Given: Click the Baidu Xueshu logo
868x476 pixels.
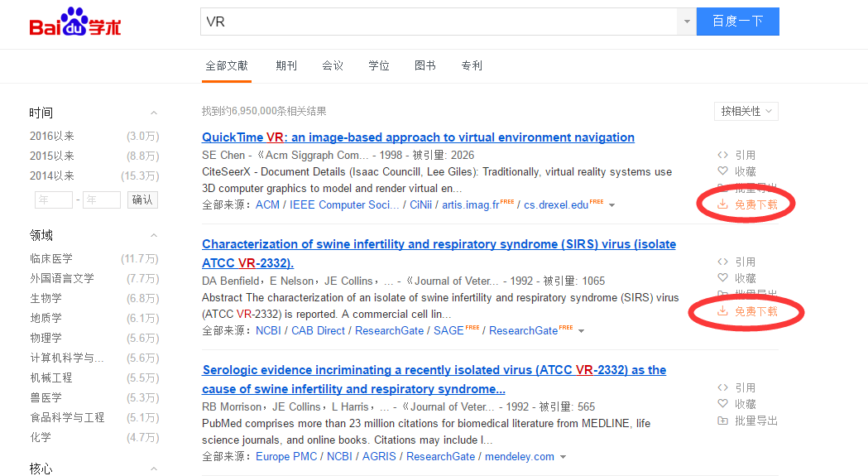Looking at the screenshot, I should click(75, 22).
